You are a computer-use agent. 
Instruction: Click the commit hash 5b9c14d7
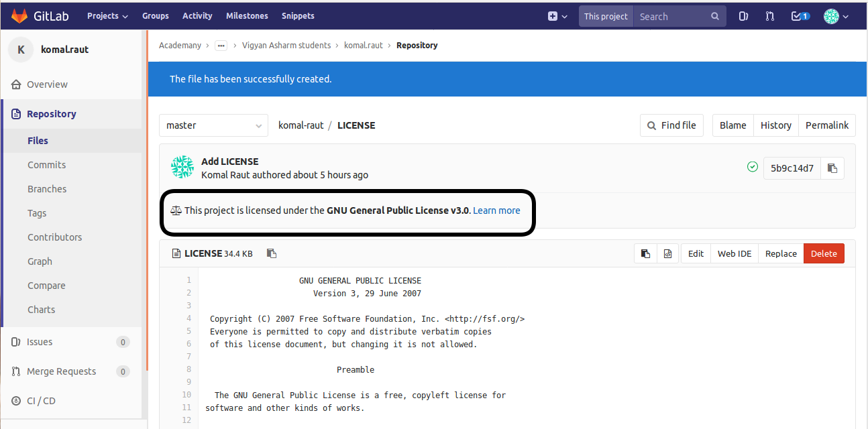792,168
